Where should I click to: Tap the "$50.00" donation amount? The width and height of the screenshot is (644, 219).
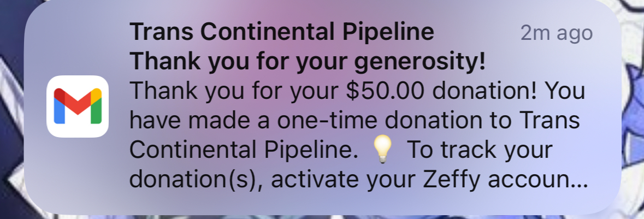click(386, 92)
